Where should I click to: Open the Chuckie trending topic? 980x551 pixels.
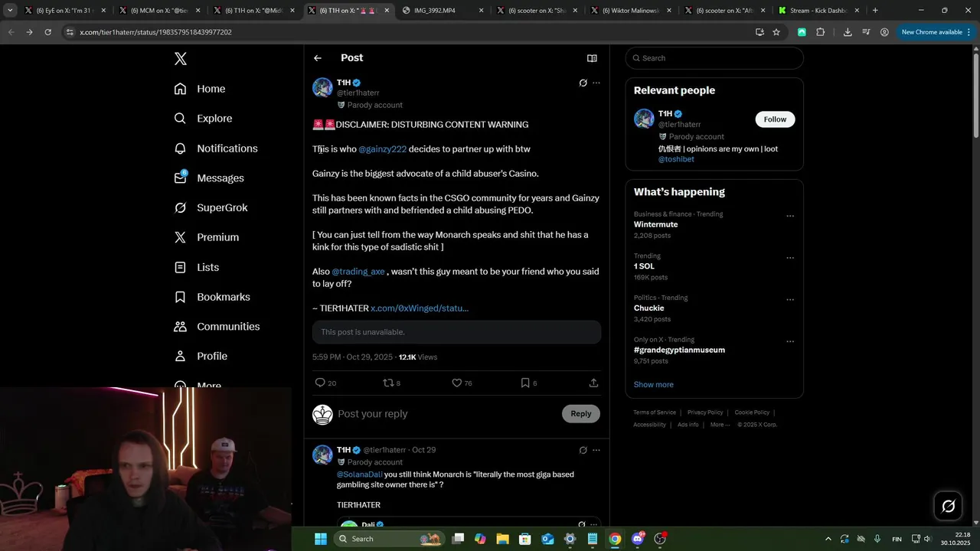click(x=648, y=308)
